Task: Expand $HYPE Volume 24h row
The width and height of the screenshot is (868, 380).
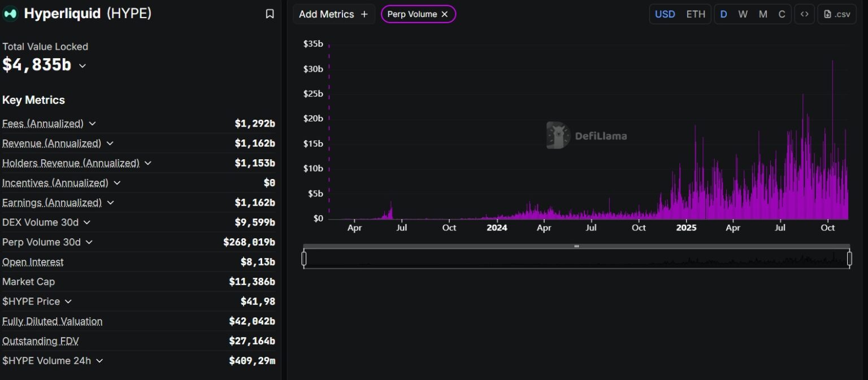Action: [99, 361]
